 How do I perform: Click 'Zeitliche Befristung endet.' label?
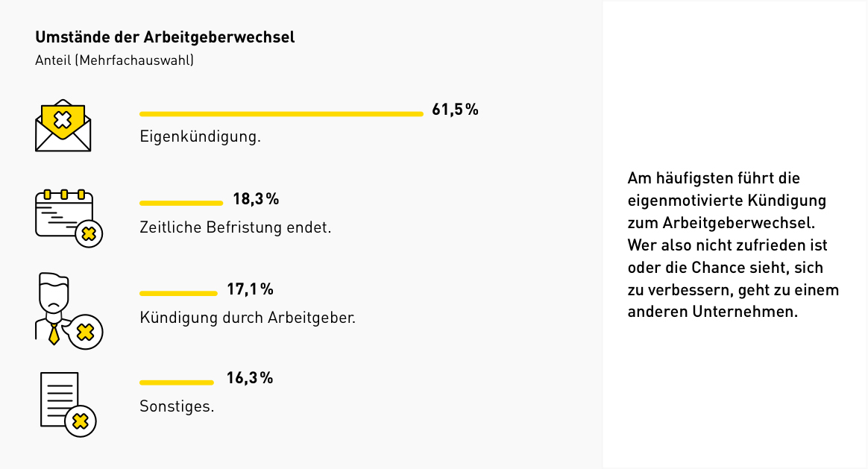click(235, 227)
